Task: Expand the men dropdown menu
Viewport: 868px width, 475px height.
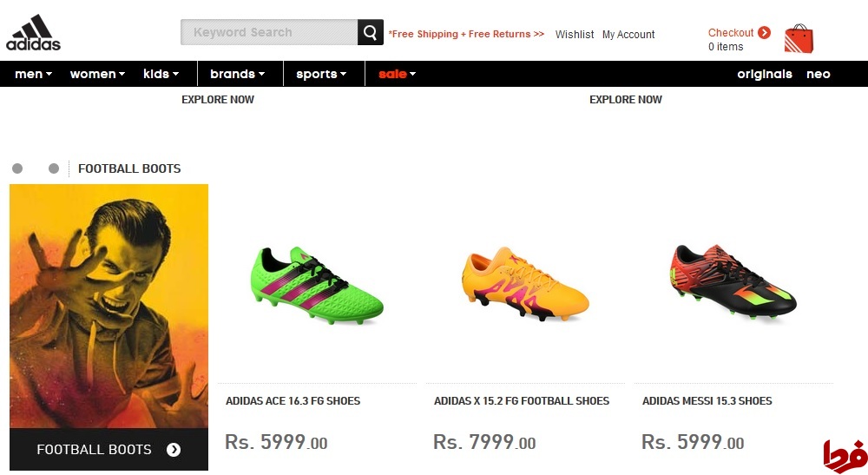Action: [33, 74]
